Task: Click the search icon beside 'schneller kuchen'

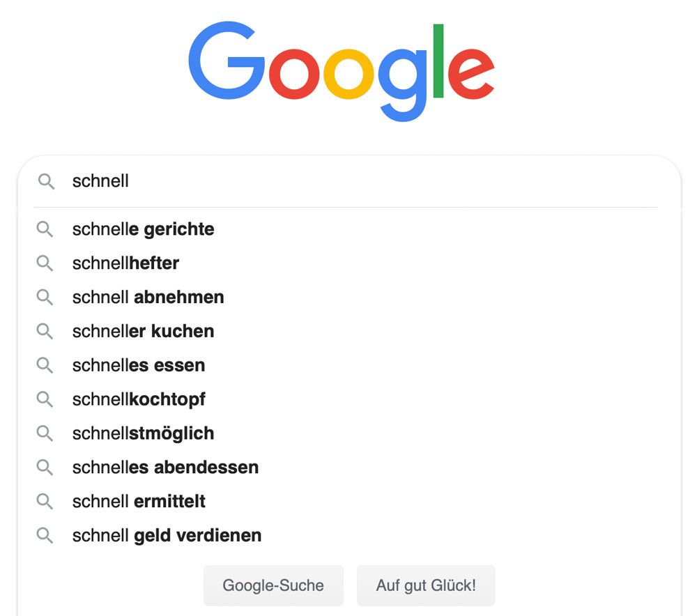Action: coord(45,331)
